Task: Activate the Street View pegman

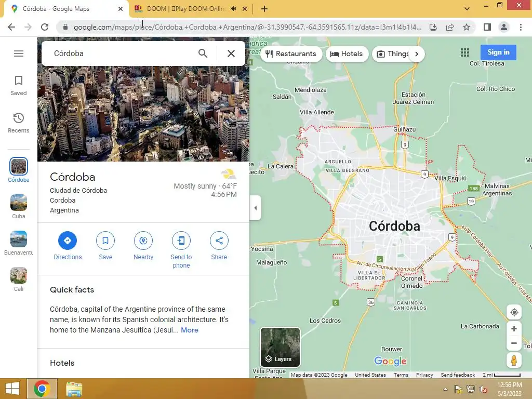Action: tap(514, 361)
